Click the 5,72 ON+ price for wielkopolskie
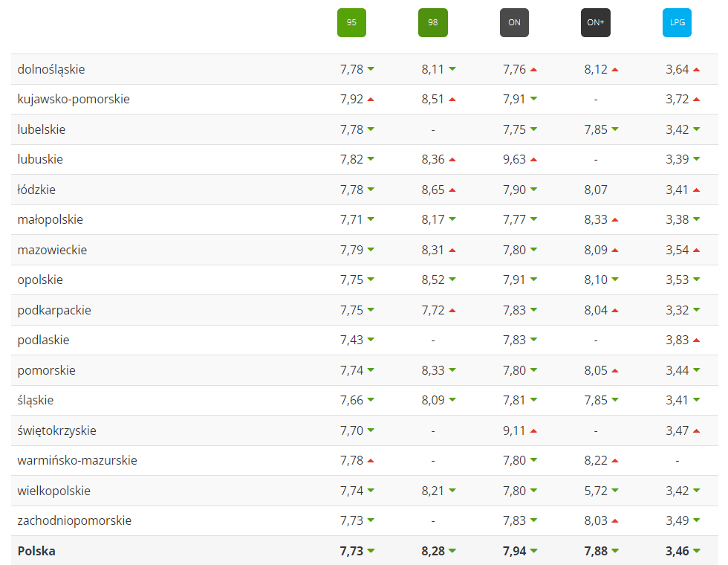The image size is (728, 565). point(596,491)
